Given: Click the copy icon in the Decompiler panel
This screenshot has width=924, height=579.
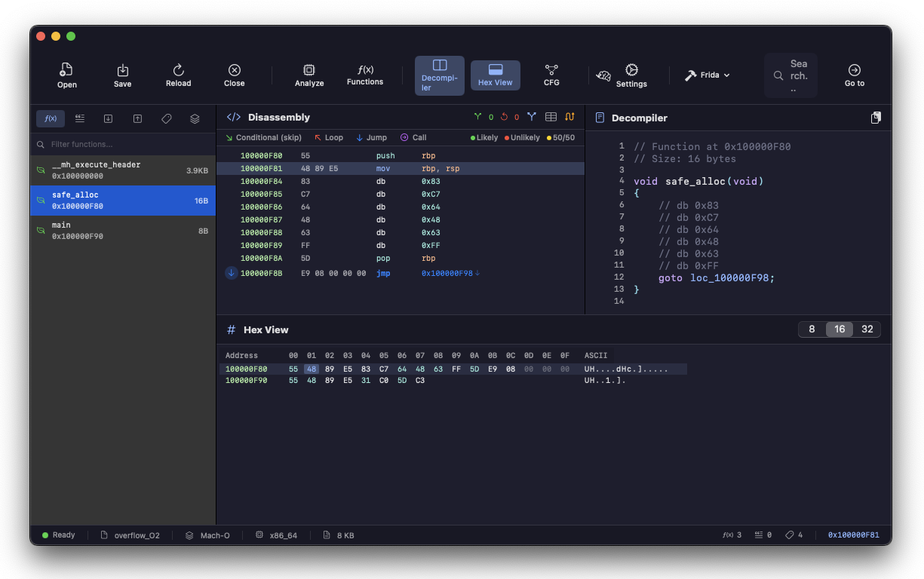Looking at the screenshot, I should tap(875, 118).
